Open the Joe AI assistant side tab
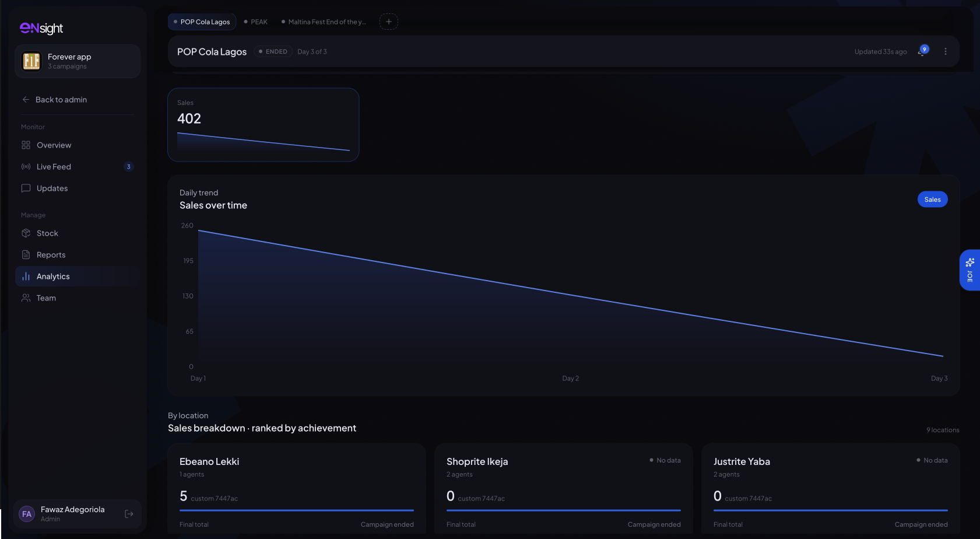 970,270
